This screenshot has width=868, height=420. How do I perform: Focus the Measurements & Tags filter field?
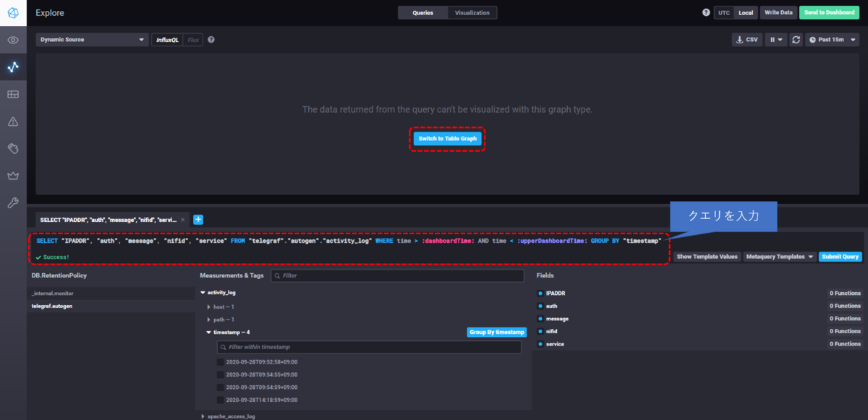(397, 276)
